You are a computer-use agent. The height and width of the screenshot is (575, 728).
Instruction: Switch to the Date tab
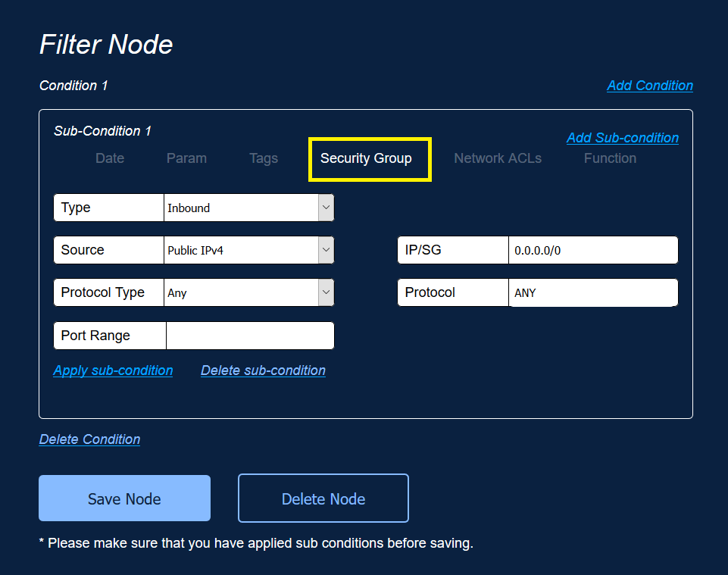pos(110,158)
